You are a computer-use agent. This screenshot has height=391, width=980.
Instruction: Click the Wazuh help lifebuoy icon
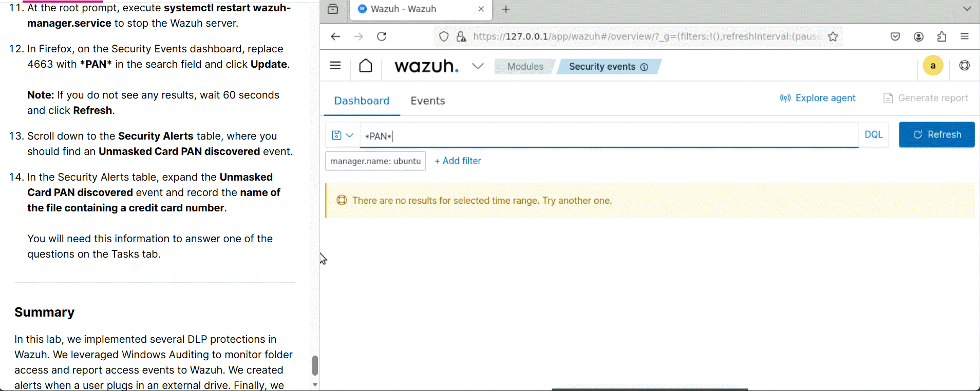click(964, 66)
